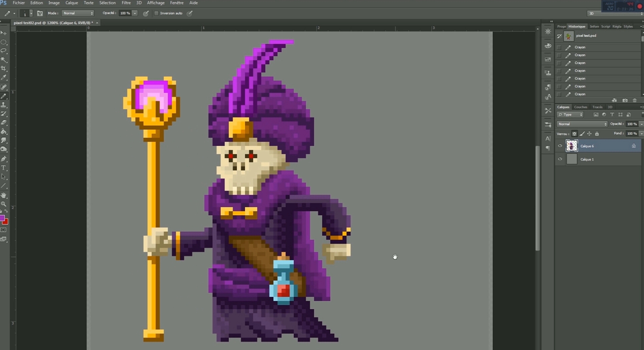Select the Move tool
This screenshot has height=350, width=644.
[4, 33]
